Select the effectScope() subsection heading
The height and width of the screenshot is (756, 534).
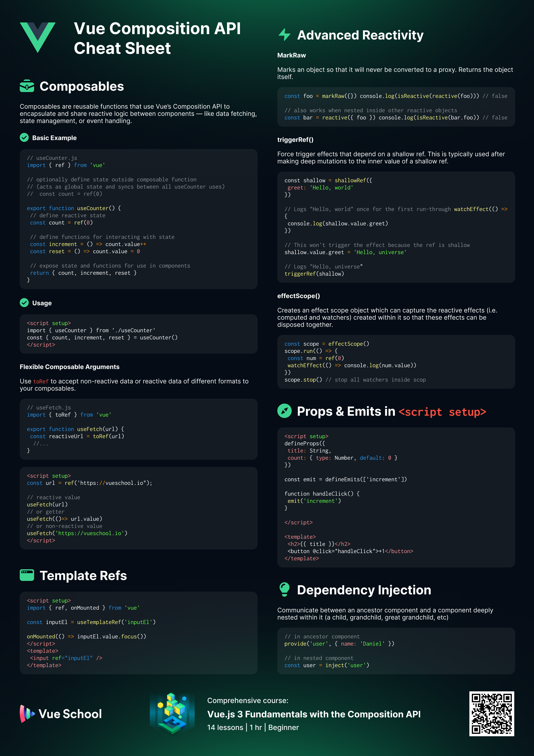coord(299,296)
